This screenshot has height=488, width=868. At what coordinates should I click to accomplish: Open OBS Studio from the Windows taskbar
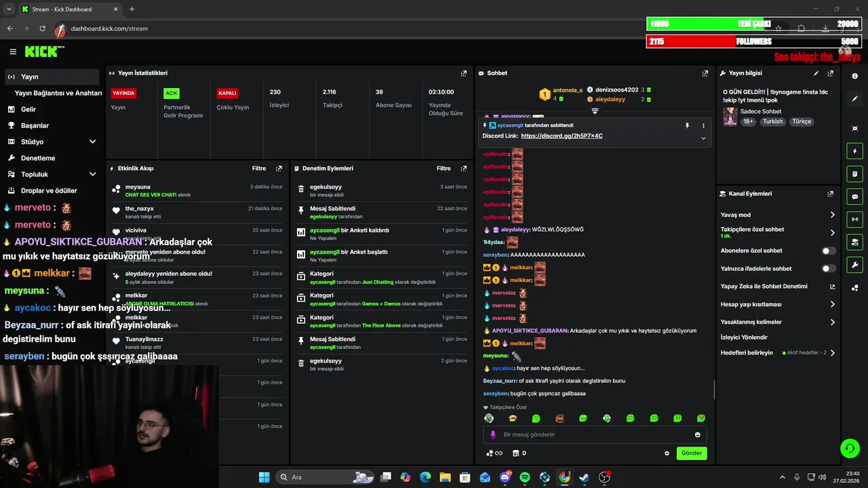point(604,477)
